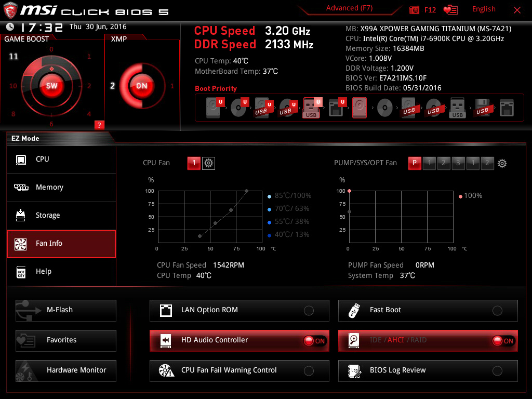
Task: Click the "E7A21IMS.10F" BIOS version text
Action: pyautogui.click(x=403, y=78)
